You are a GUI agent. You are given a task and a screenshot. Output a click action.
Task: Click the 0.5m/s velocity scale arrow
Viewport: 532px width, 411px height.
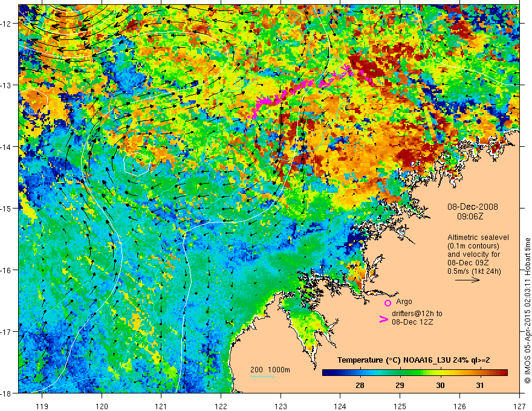[x=467, y=280]
